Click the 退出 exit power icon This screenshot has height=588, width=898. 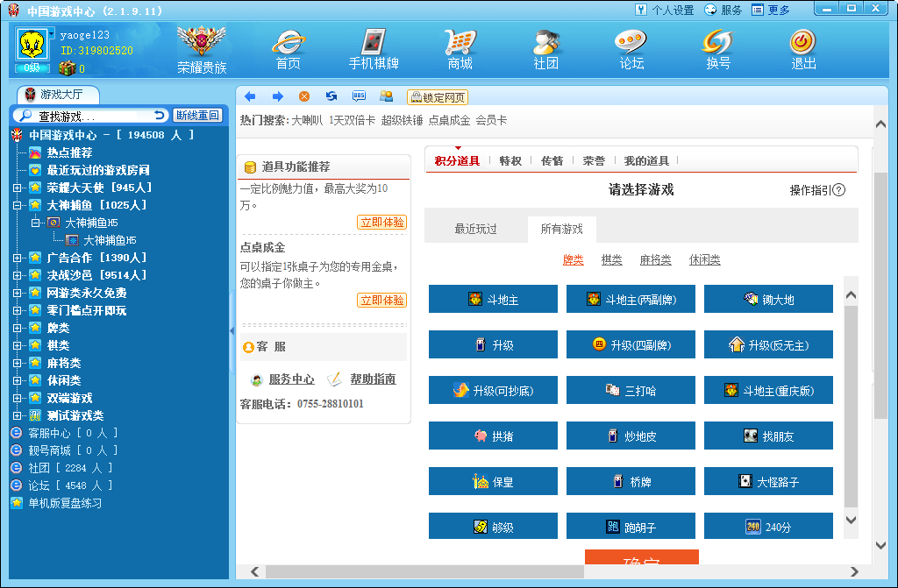[803, 48]
